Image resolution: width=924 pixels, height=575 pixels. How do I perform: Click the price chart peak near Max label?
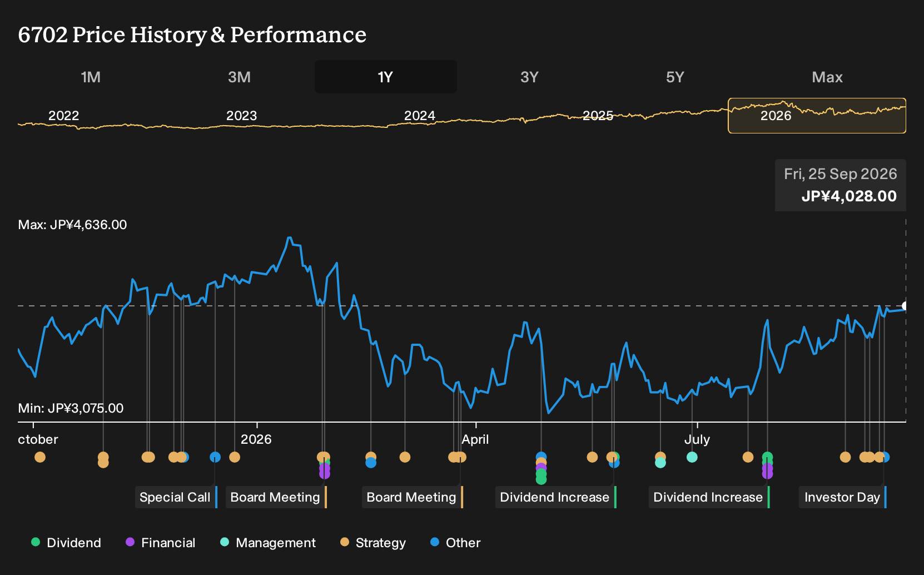[x=289, y=238]
